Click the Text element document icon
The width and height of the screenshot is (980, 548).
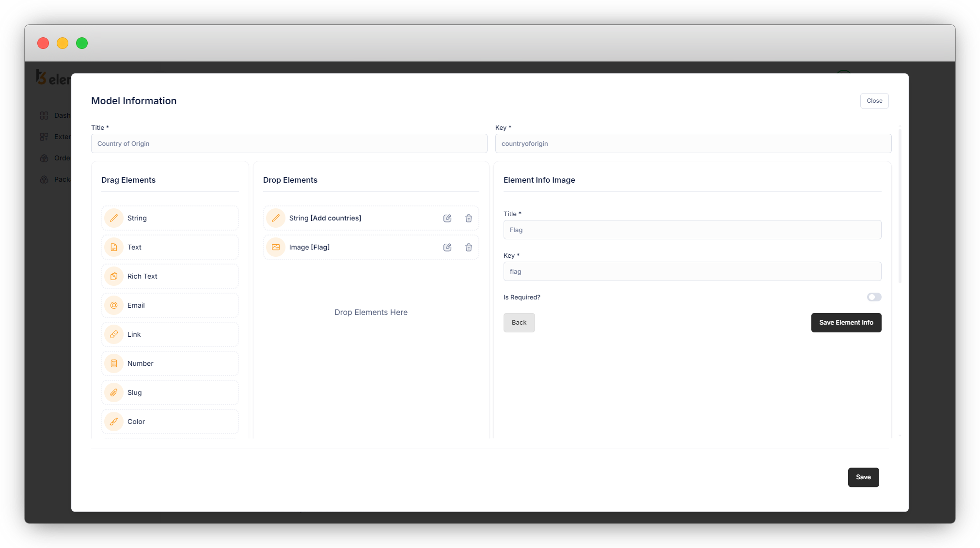coord(114,247)
